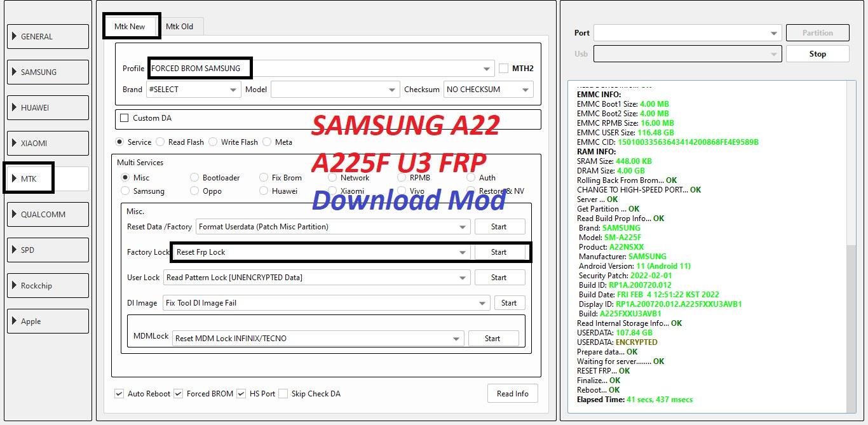Start the Factory Lock reset FRP operation
The image size is (868, 425).
499,252
